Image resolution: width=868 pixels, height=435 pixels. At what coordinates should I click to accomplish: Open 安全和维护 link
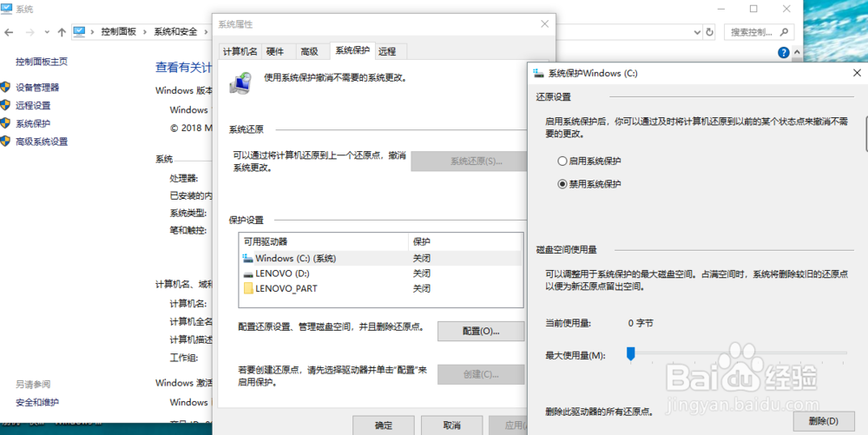click(x=37, y=402)
